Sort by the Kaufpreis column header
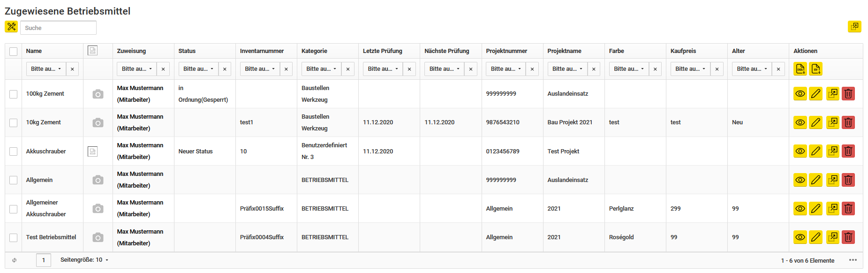868x273 pixels. click(x=683, y=51)
